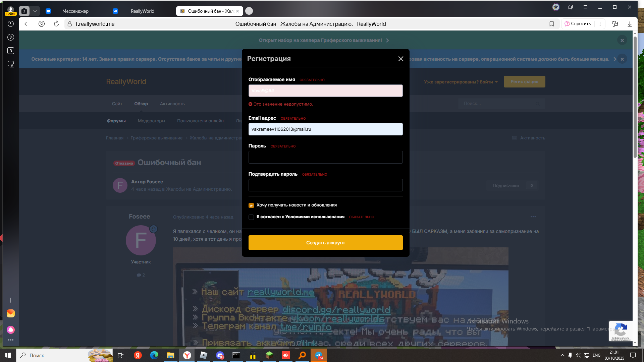The image size is (644, 362).
Task: Bookmark this page with bookmark icon
Action: click(551, 24)
